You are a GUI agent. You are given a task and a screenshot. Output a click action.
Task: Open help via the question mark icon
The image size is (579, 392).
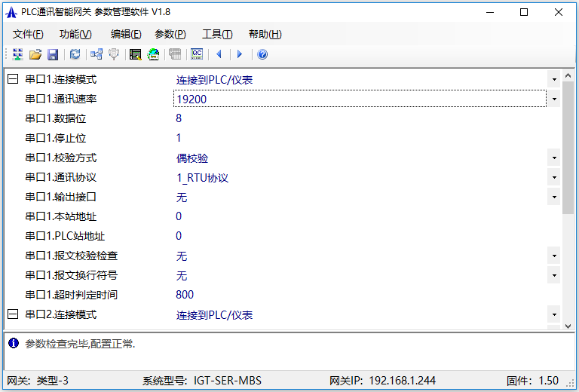click(x=262, y=54)
